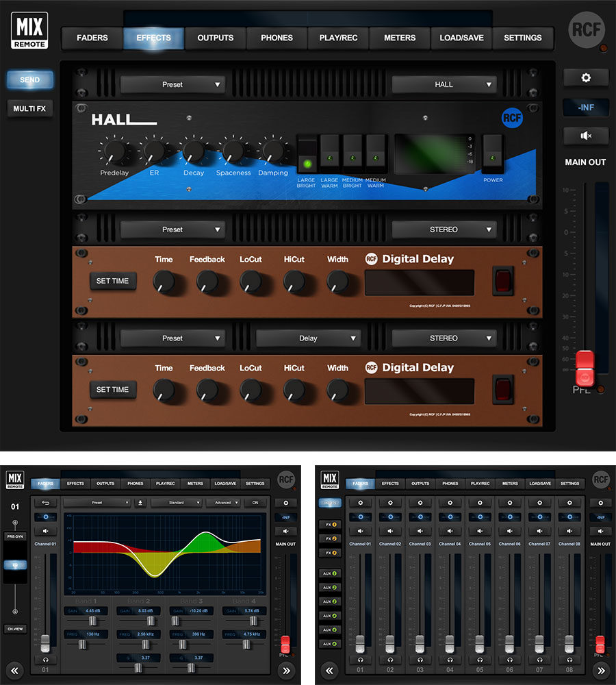Open main out gear in EQ screen
The height and width of the screenshot is (685, 616).
(285, 503)
